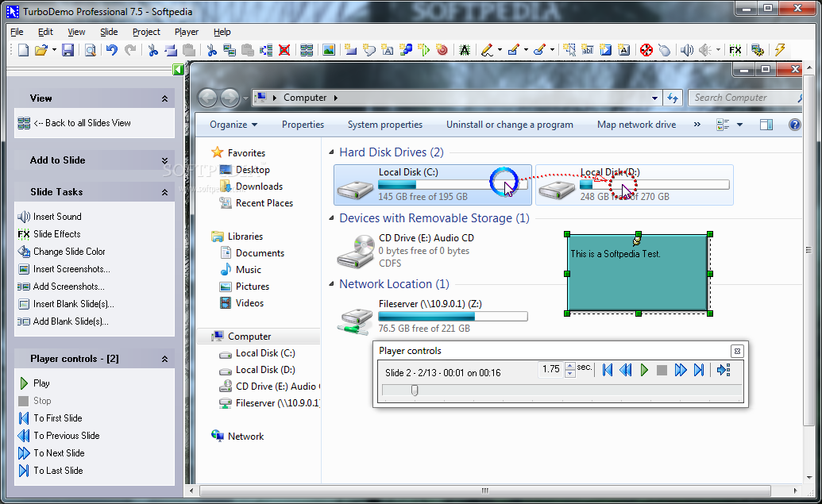Play slide in floating Player controls
Viewport: 822px width, 504px height.
(644, 371)
